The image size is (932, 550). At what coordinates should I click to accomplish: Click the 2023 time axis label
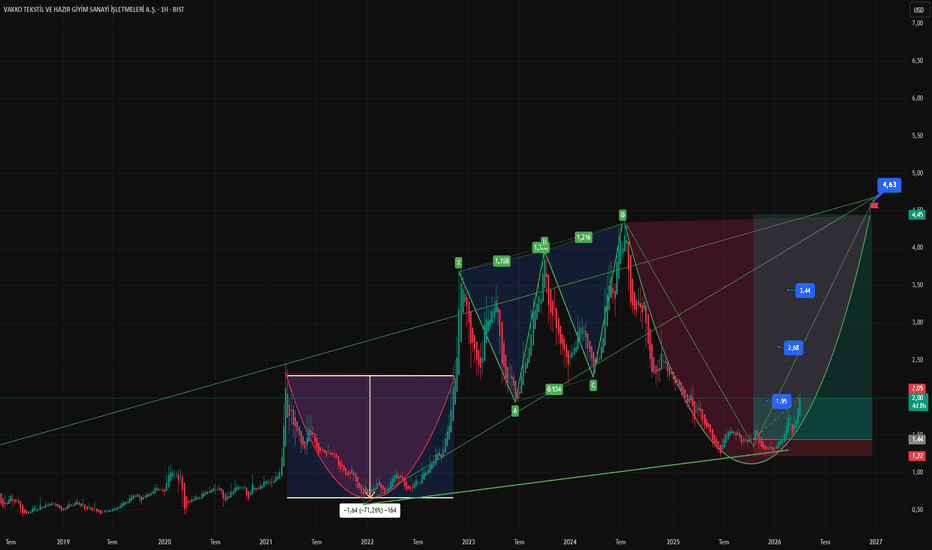[468, 542]
